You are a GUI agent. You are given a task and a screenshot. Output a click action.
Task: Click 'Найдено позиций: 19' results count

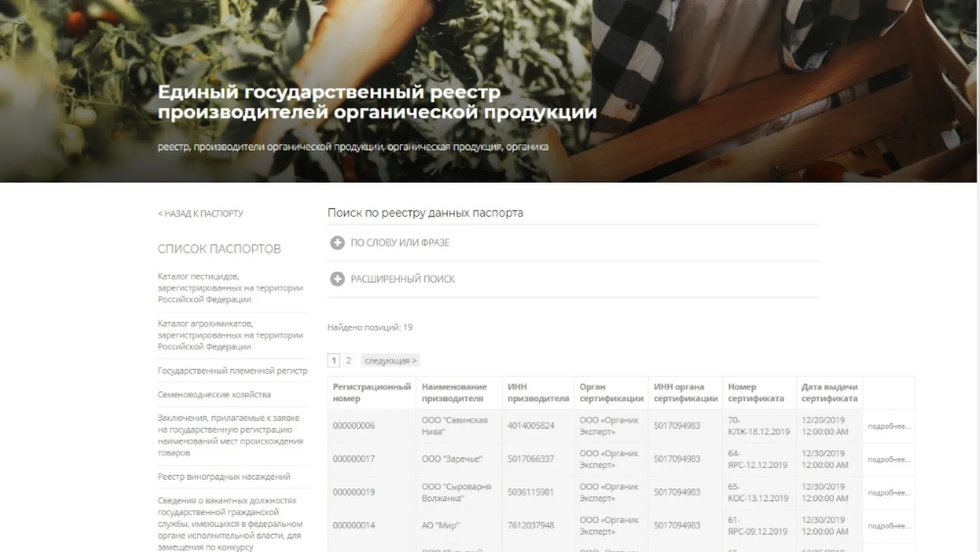[370, 328]
